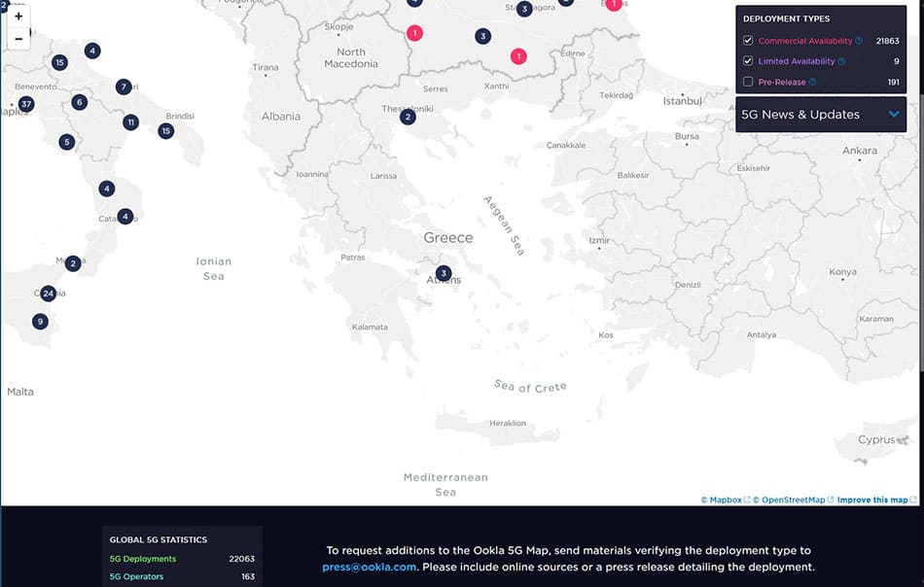
Task: Click the 37 deployments cluster near Naples
Action: coord(26,103)
